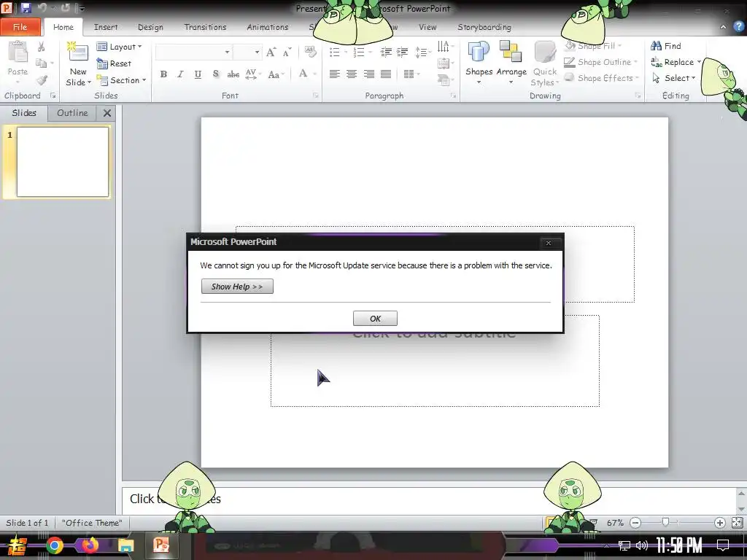This screenshot has width=747, height=560.
Task: Open the Layout dropdown
Action: pos(119,47)
